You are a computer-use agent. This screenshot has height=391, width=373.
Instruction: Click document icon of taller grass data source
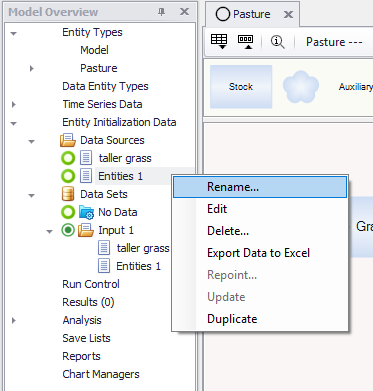86,158
